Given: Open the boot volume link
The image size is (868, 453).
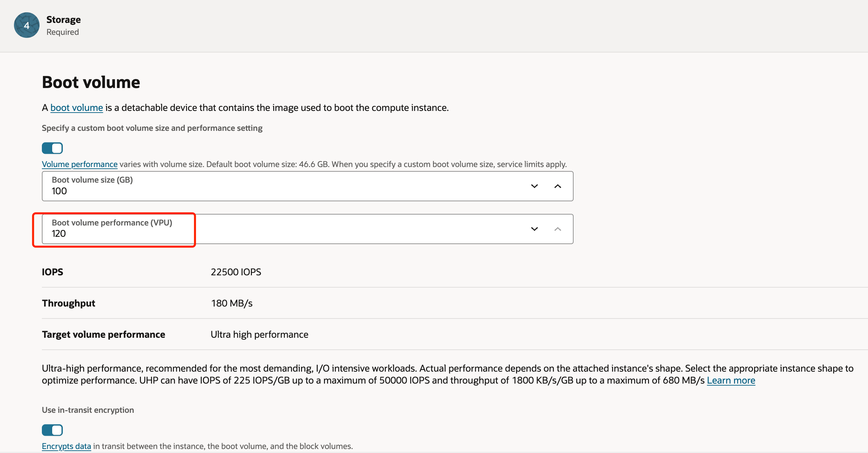Looking at the screenshot, I should click(x=76, y=108).
